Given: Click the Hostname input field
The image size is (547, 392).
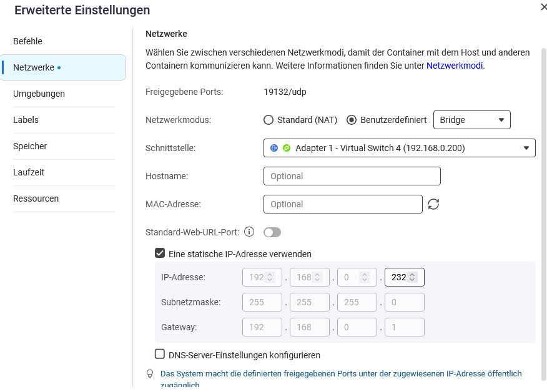Looking at the screenshot, I should click(352, 176).
